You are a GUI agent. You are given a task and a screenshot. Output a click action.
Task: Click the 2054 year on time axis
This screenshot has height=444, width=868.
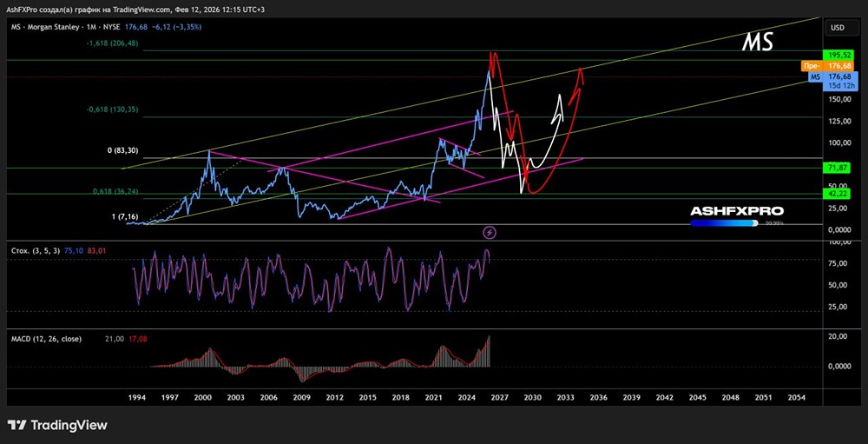point(797,398)
